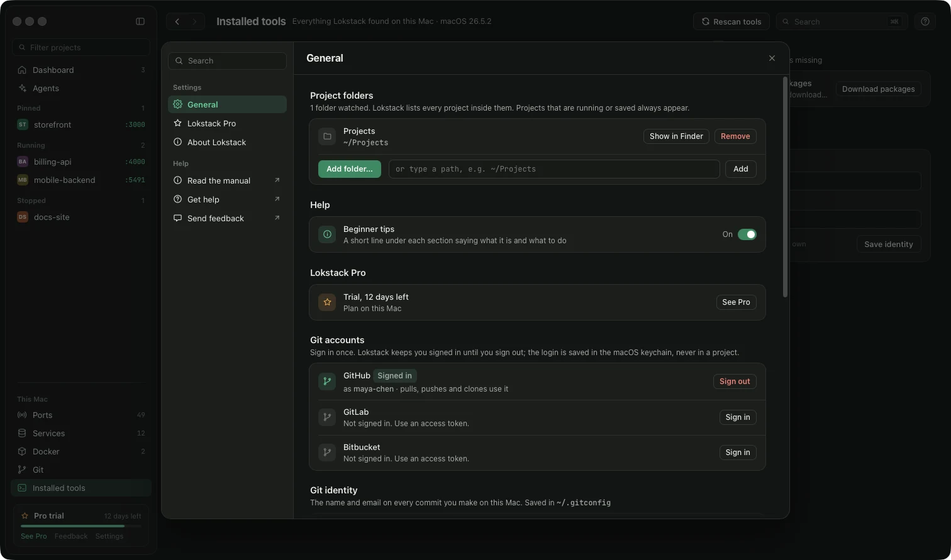951x560 pixels.
Task: Click the Beginner tips info icon
Action: pyautogui.click(x=327, y=234)
